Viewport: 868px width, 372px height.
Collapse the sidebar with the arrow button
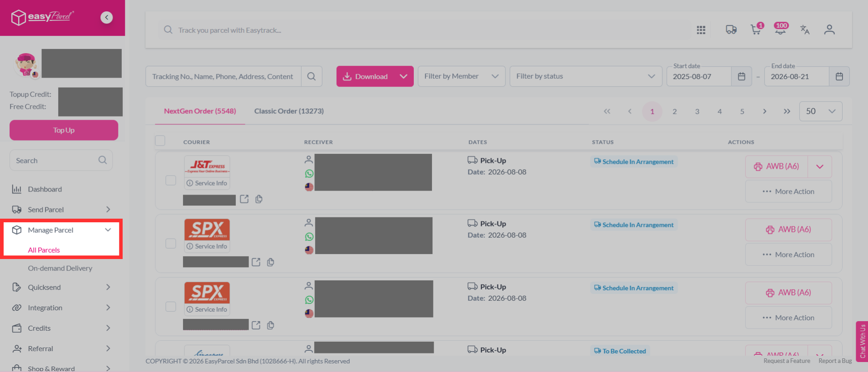pos(106,17)
